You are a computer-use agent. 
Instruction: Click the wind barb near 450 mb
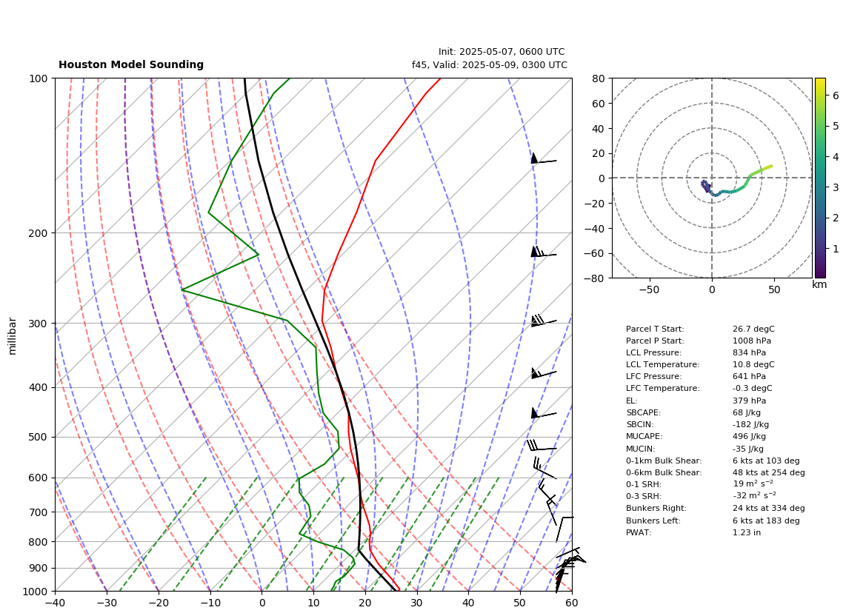[543, 414]
